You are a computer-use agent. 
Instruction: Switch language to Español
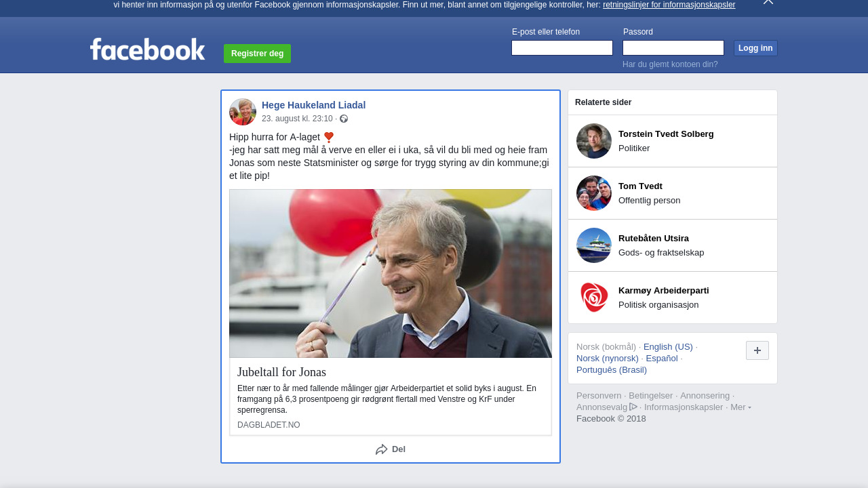pyautogui.click(x=662, y=359)
